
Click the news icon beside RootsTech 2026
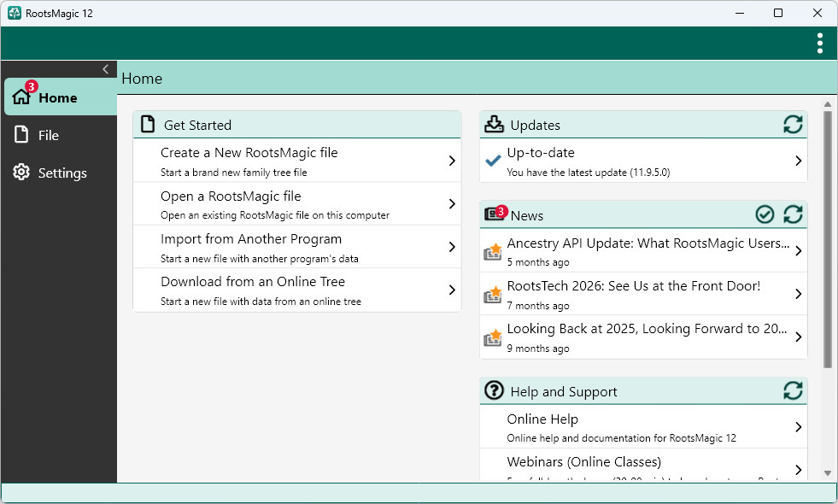[493, 294]
